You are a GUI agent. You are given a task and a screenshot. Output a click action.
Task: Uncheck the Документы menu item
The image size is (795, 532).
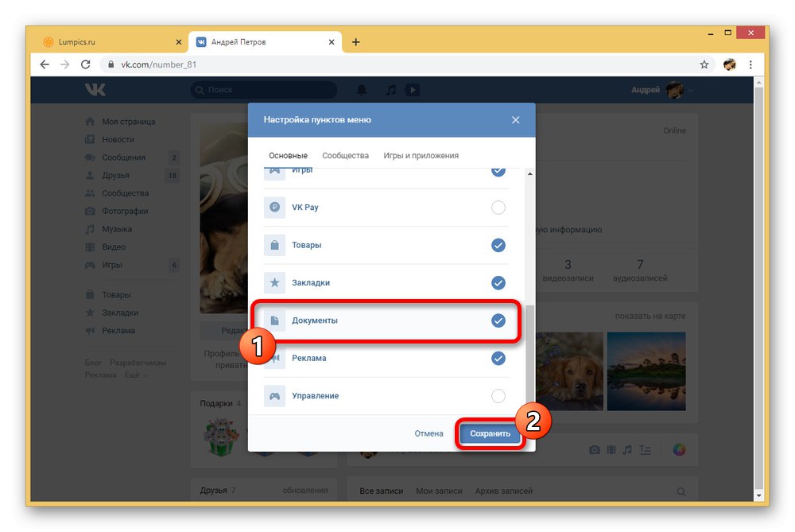(498, 320)
